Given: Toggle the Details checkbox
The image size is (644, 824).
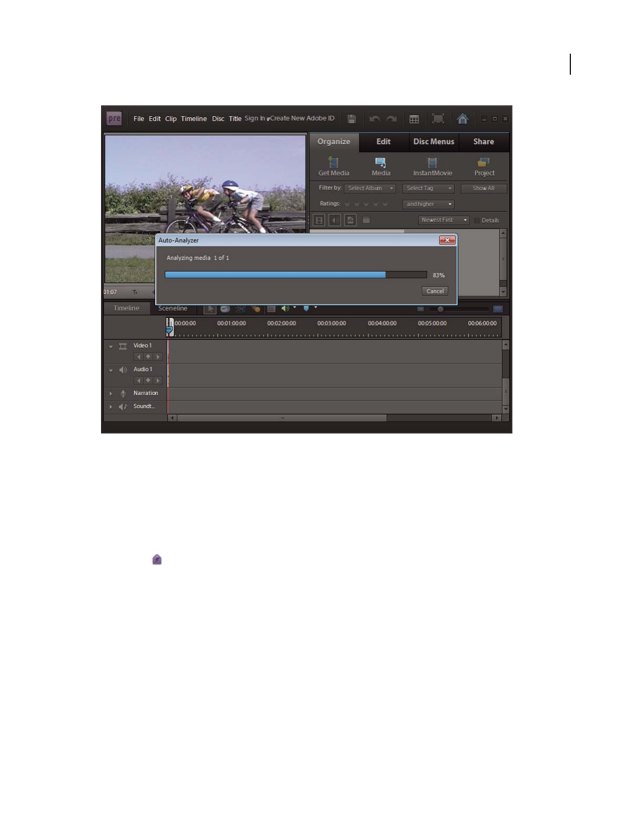Looking at the screenshot, I should 477,220.
